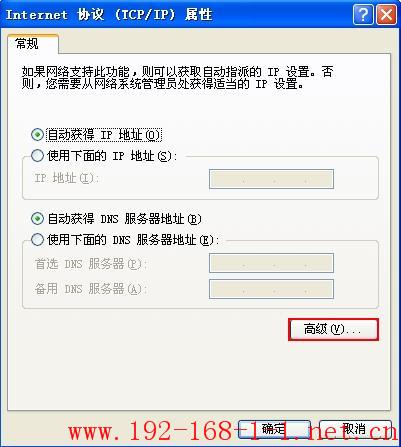Open 高级 advanced settings
Viewport: 401px width, 447px height.
pyautogui.click(x=333, y=329)
